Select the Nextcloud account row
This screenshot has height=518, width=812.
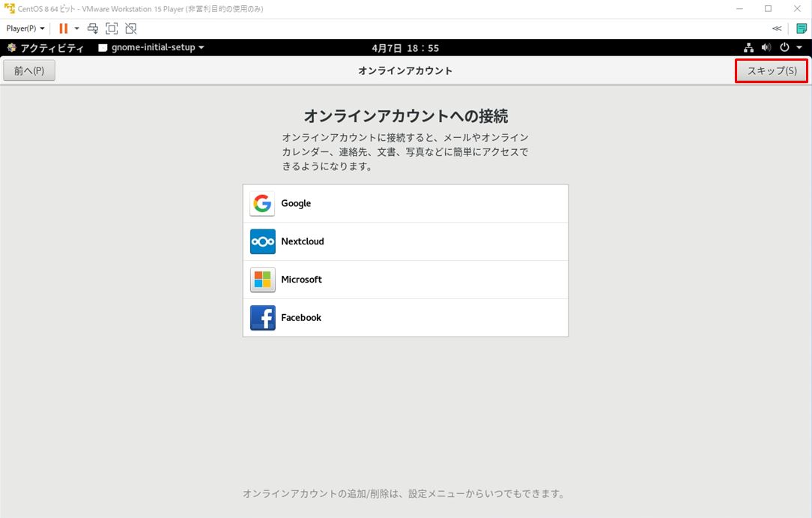[405, 241]
